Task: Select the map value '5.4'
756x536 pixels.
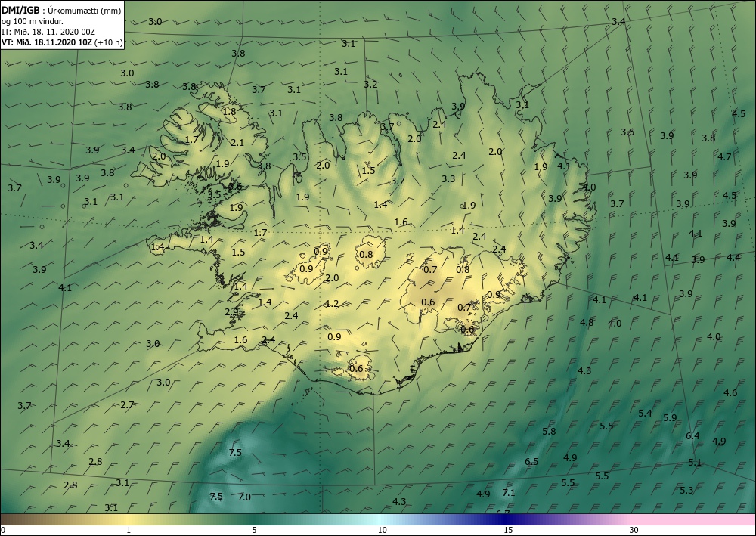Action: [645, 413]
